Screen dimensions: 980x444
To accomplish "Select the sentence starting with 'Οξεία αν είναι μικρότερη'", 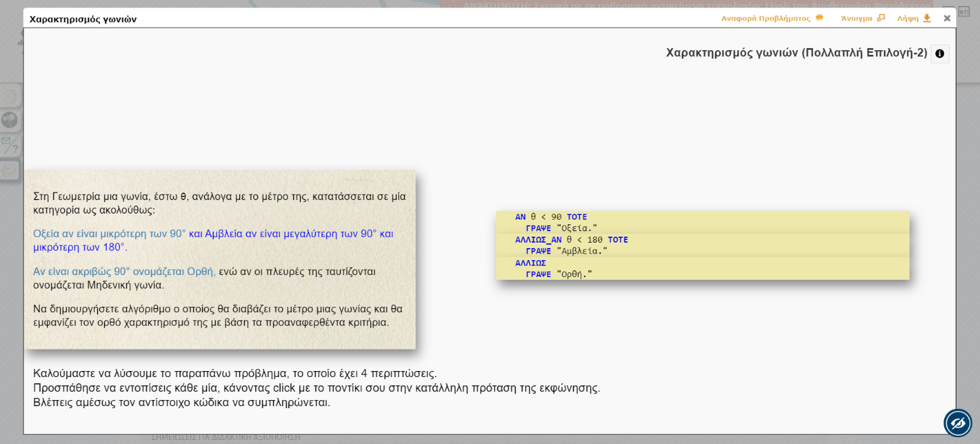I will [109, 234].
